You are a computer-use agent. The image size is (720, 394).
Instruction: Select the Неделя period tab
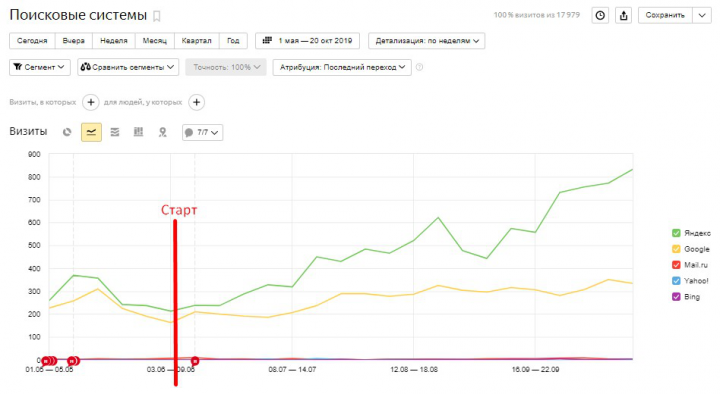tap(114, 41)
